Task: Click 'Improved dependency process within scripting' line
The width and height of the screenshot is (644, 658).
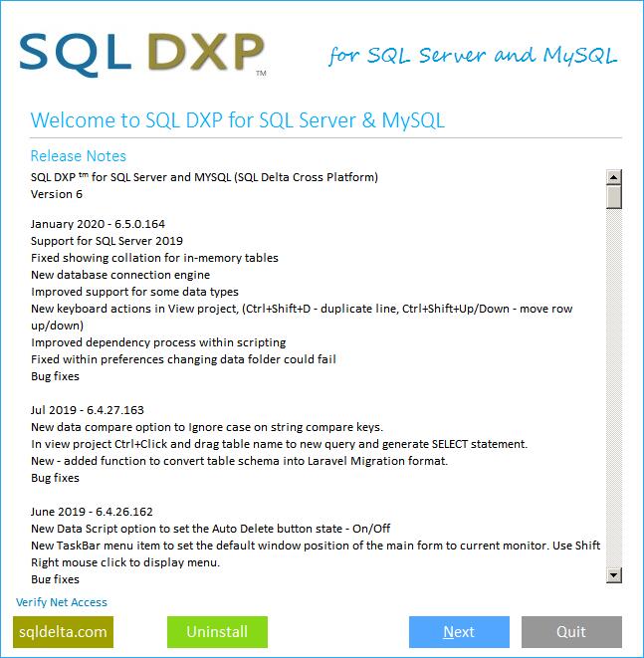Action: (x=158, y=342)
